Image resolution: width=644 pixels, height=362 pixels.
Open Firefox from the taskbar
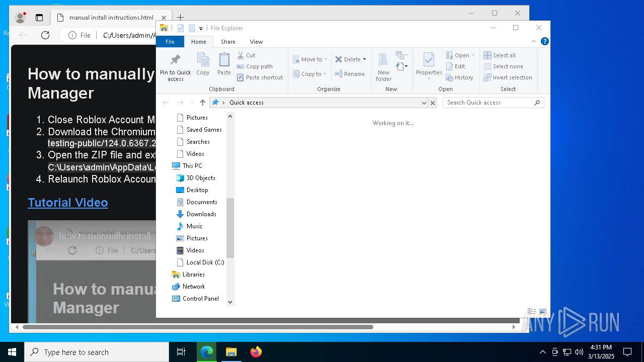[x=256, y=352]
